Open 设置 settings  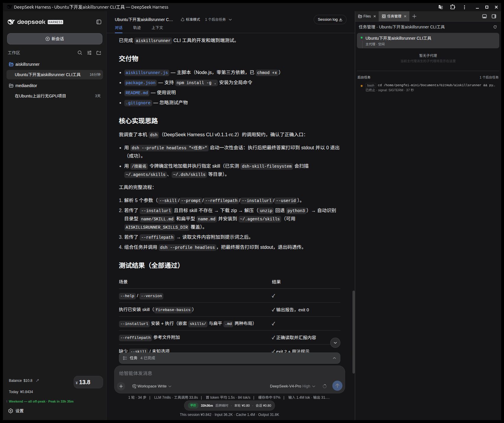tap(16, 411)
